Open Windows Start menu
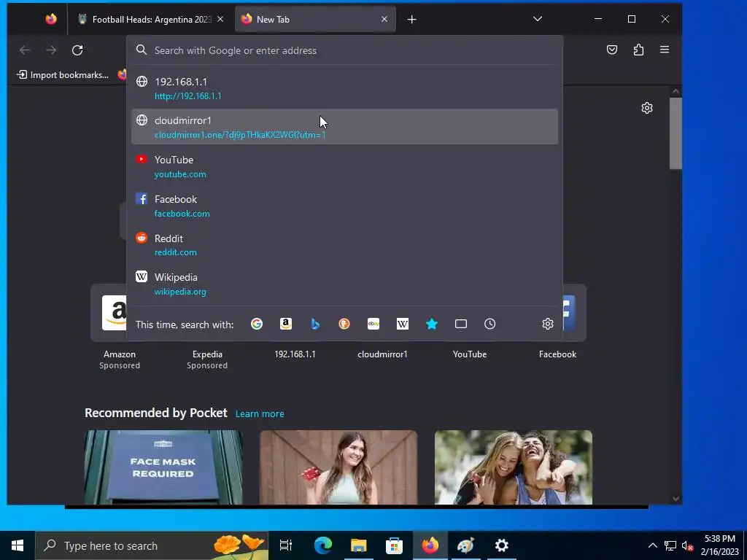The height and width of the screenshot is (560, 747). [18, 545]
